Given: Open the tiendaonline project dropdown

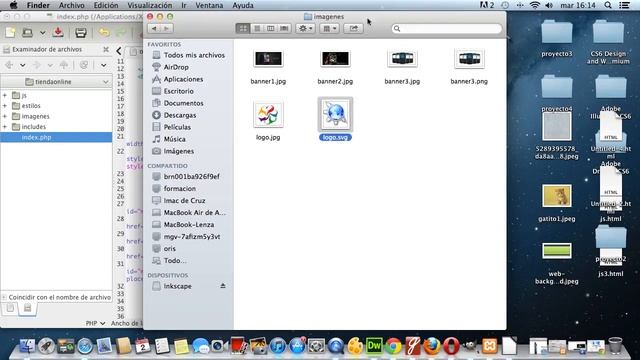Looking at the screenshot, I should [56, 82].
